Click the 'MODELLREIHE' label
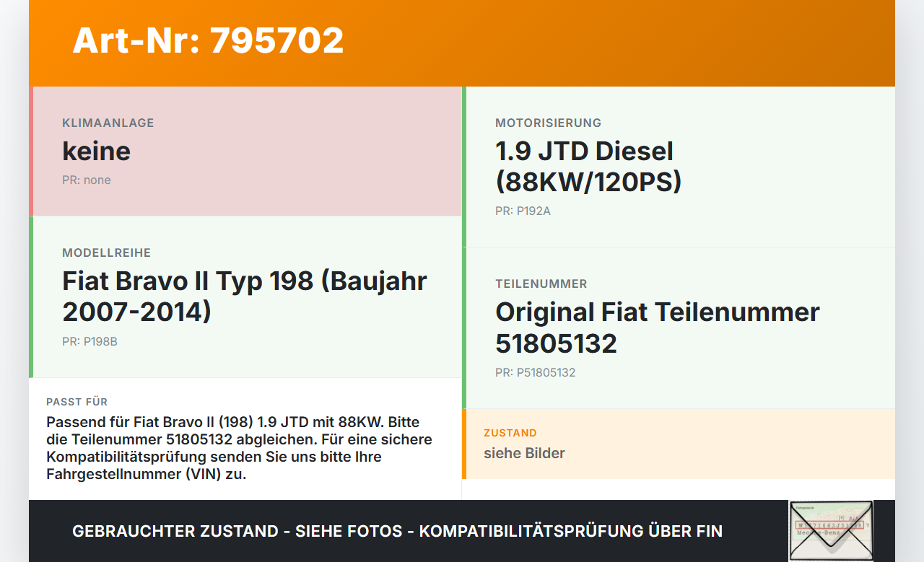This screenshot has width=924, height=562. tap(107, 253)
